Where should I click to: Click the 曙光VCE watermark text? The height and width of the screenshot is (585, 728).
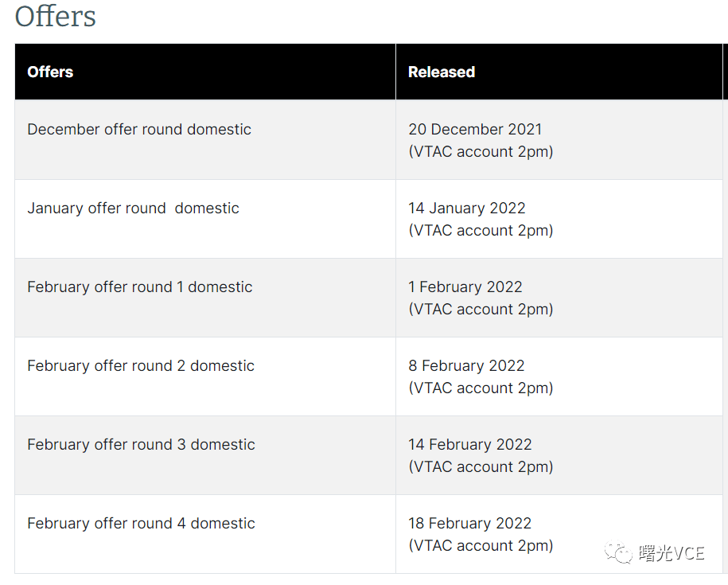click(672, 553)
